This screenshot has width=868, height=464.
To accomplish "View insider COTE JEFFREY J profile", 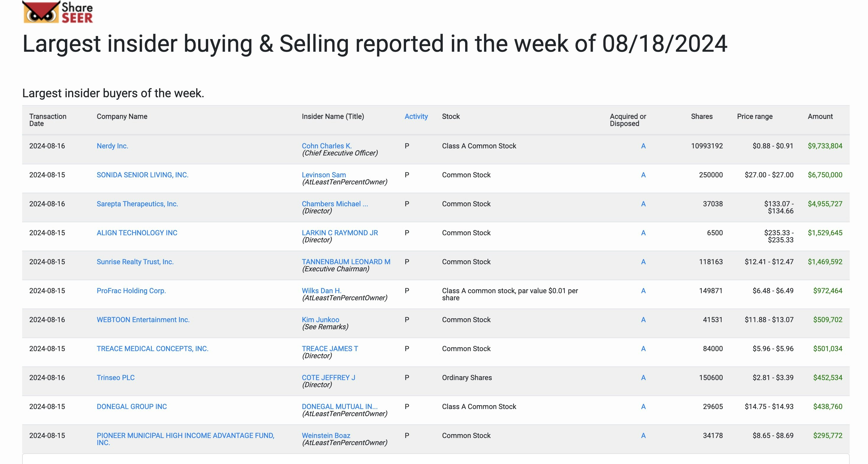I will click(x=328, y=378).
